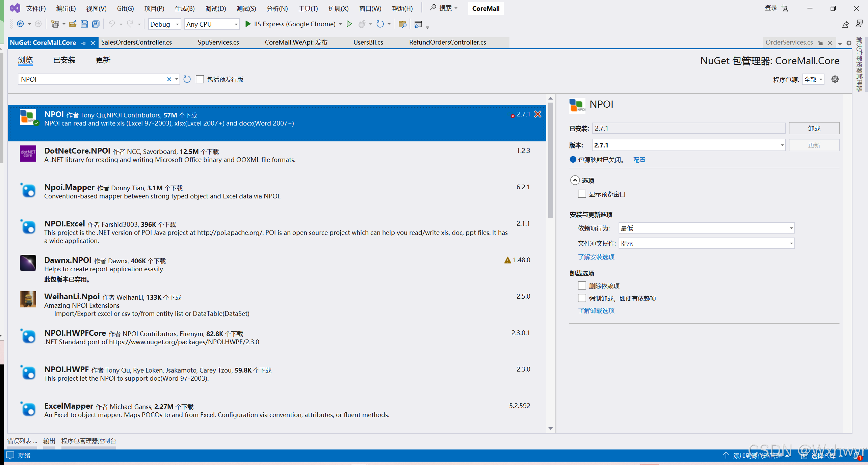Click the save all icon

click(96, 24)
